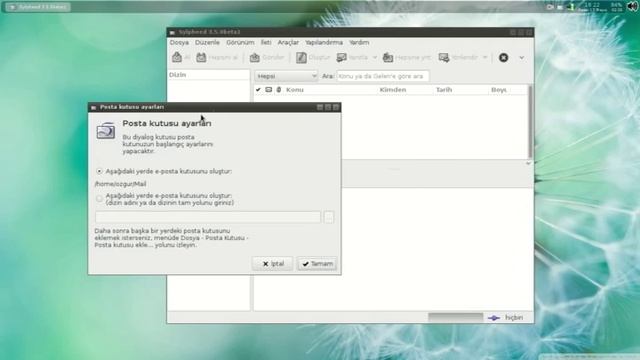Screen dimensions: 640x360
Task: Click the Hepsine yanıtla icon
Action: (x=388, y=58)
